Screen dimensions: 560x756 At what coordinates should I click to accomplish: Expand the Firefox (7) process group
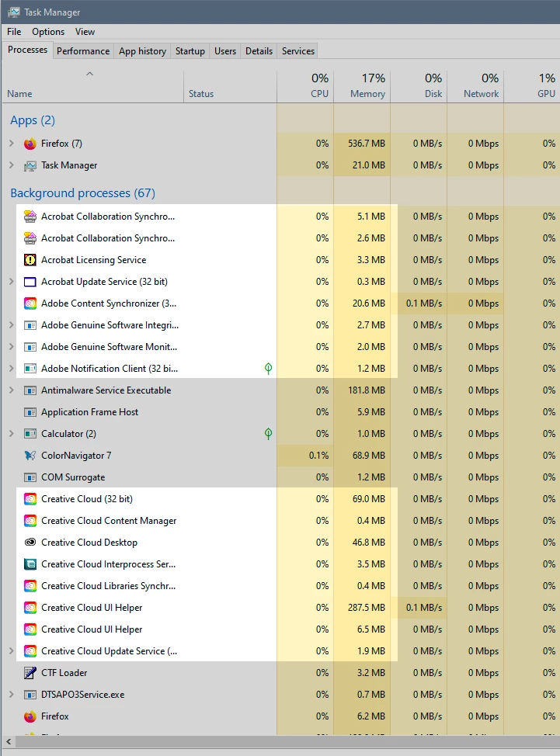coord(12,143)
